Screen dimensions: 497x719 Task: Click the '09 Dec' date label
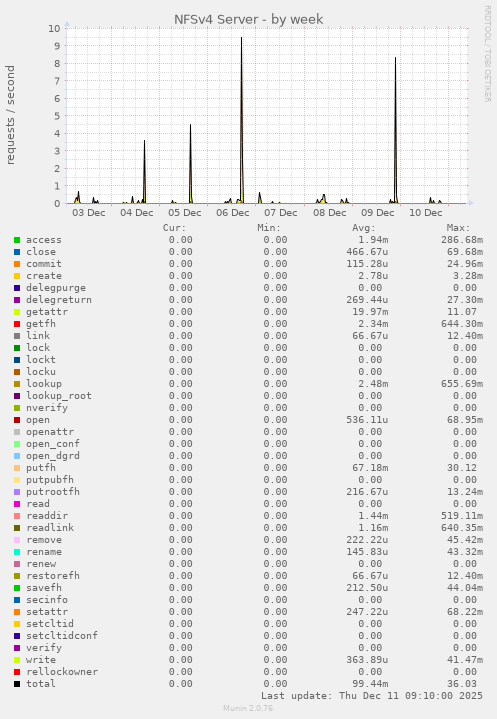(378, 213)
